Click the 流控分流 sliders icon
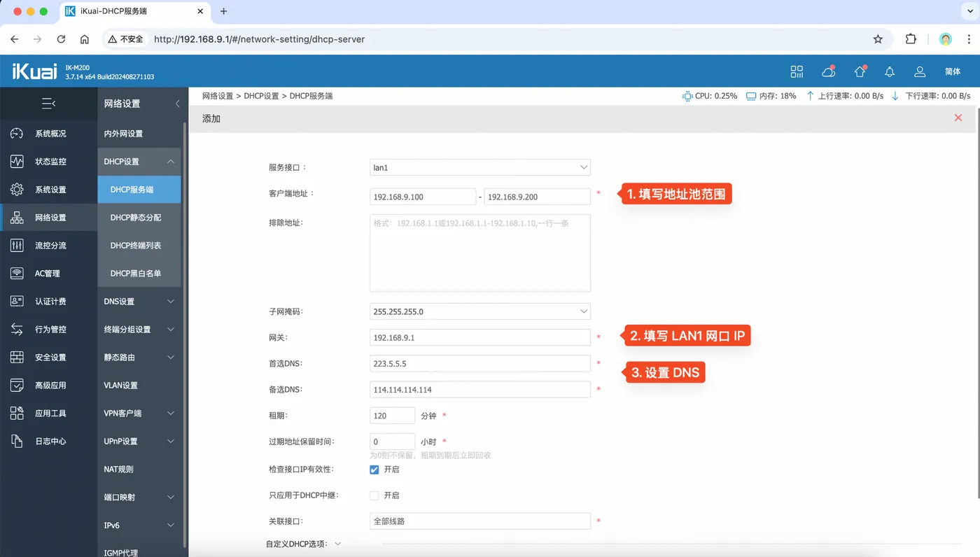Image resolution: width=980 pixels, height=557 pixels. pyautogui.click(x=17, y=246)
